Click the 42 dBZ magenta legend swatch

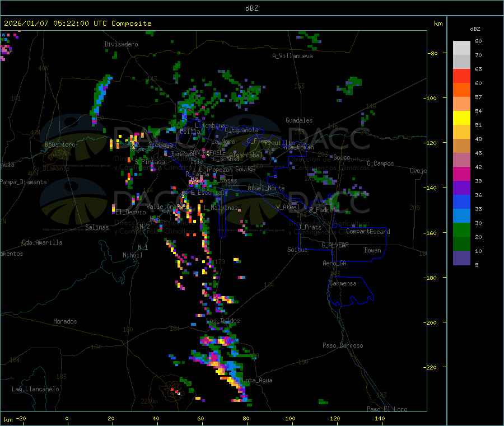[461, 174]
